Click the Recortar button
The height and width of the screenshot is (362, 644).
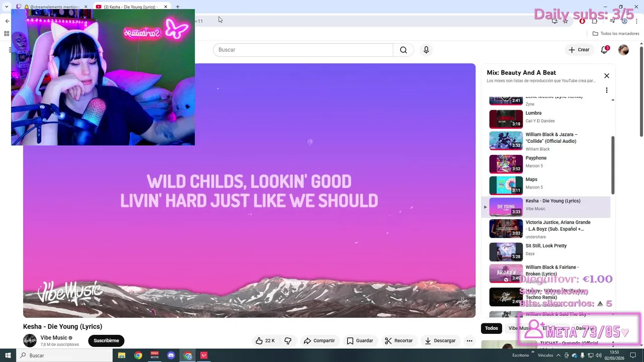[399, 341]
